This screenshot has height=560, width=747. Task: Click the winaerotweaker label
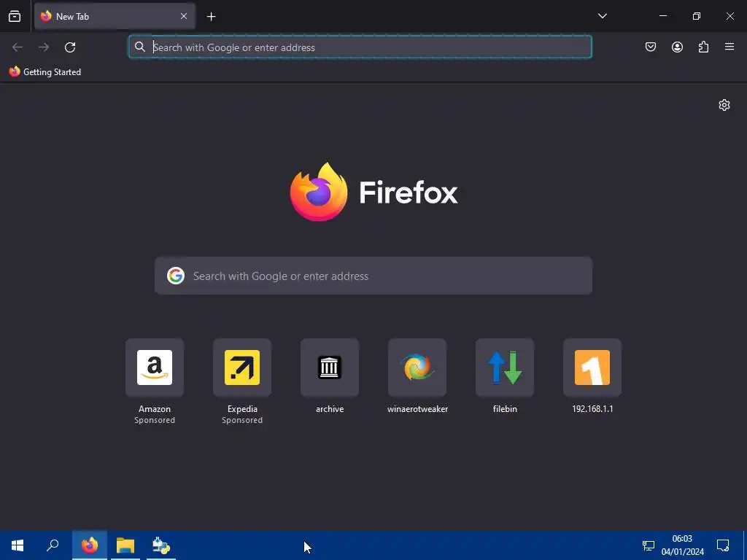(x=417, y=409)
